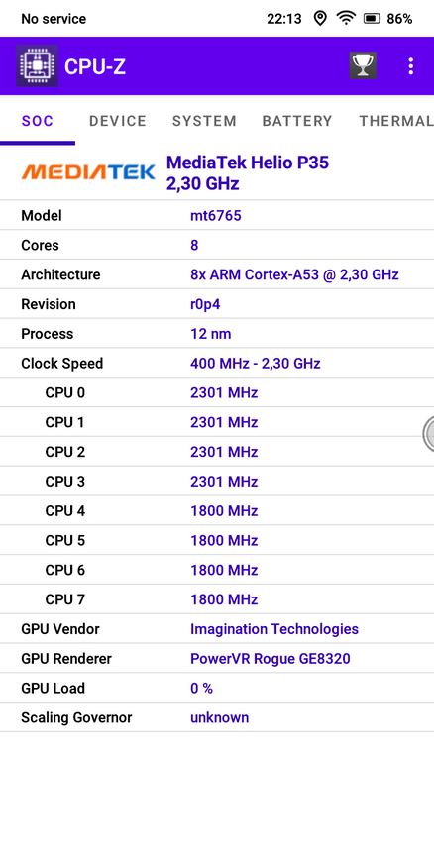This screenshot has width=434, height=868.
Task: Switch to the BATTERY tab
Action: [x=297, y=121]
